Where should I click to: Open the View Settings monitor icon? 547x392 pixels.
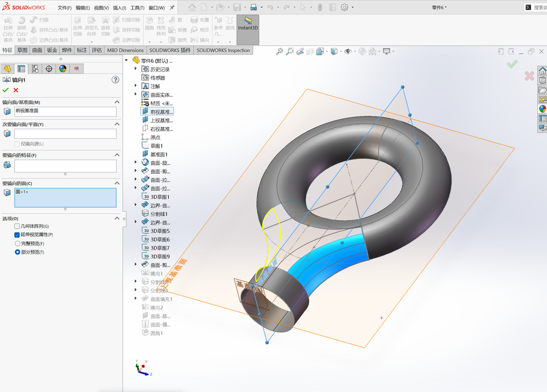(387, 52)
